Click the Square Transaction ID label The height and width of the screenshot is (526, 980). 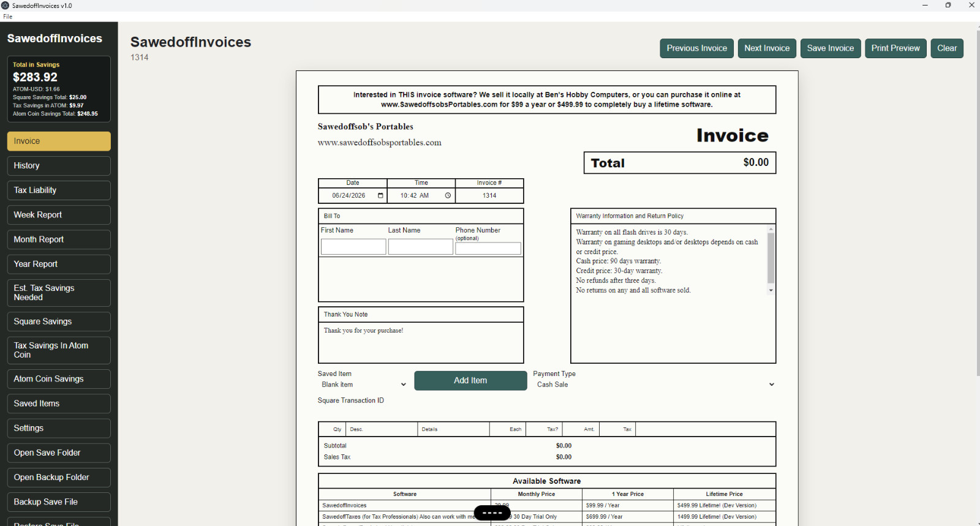pyautogui.click(x=351, y=400)
